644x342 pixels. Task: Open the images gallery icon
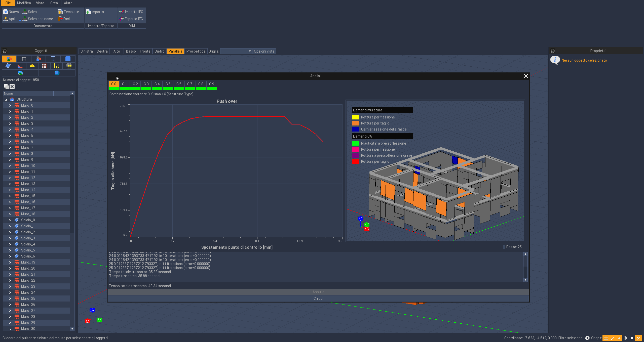point(20,73)
